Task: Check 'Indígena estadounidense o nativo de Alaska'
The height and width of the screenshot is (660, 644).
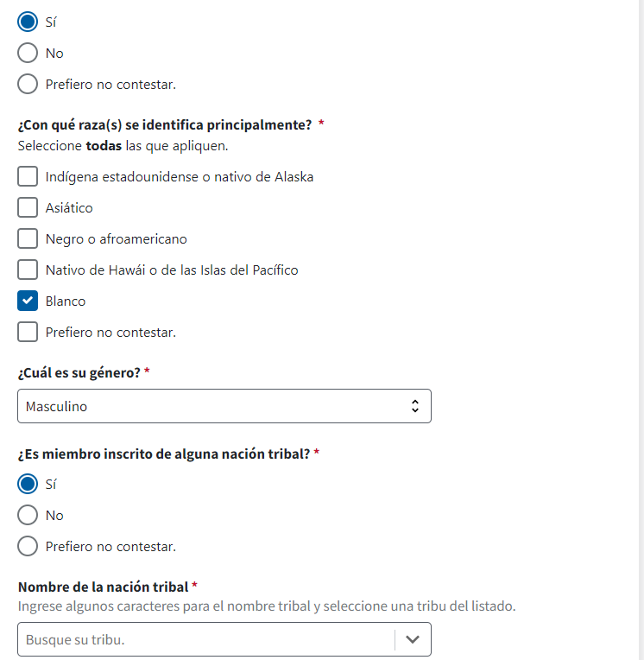Action: pos(28,176)
